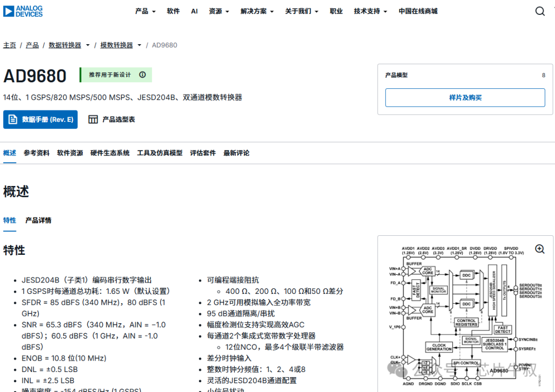Go to 主页 breadcrumb link
555x392 pixels.
coord(10,45)
